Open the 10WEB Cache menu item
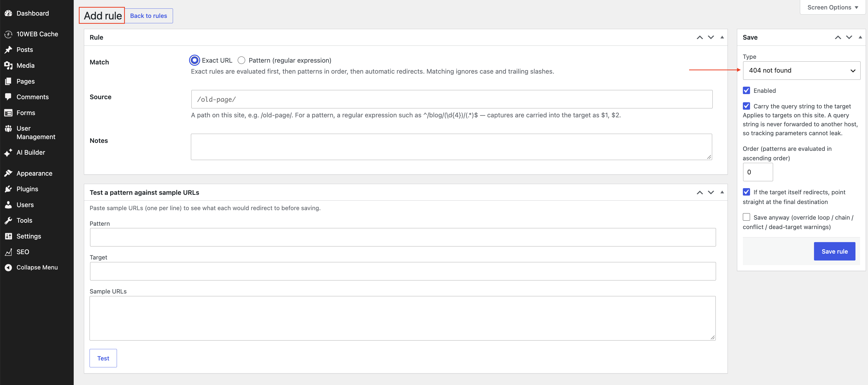 tap(37, 34)
